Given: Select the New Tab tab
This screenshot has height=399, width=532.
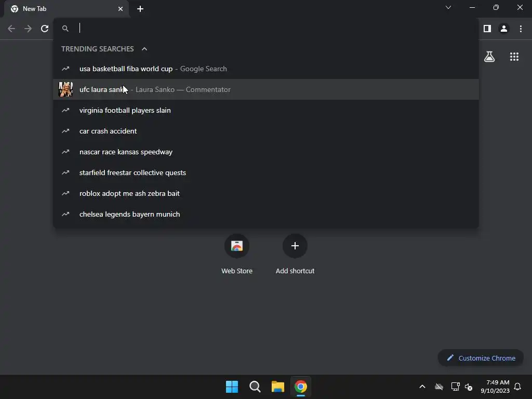Looking at the screenshot, I should (x=66, y=9).
